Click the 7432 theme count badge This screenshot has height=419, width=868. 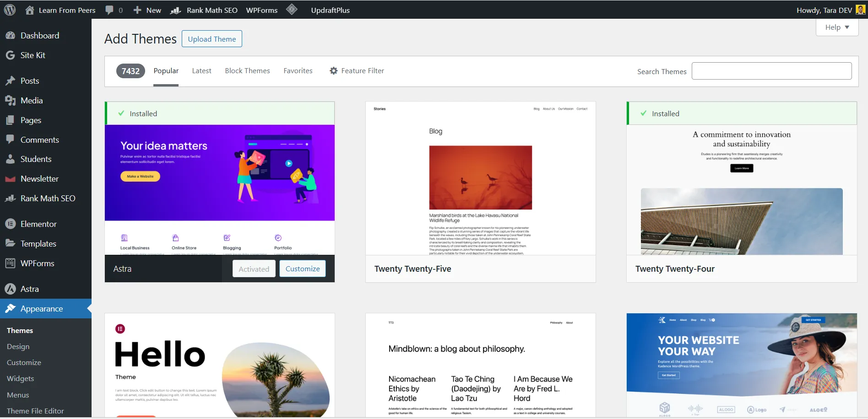(130, 71)
